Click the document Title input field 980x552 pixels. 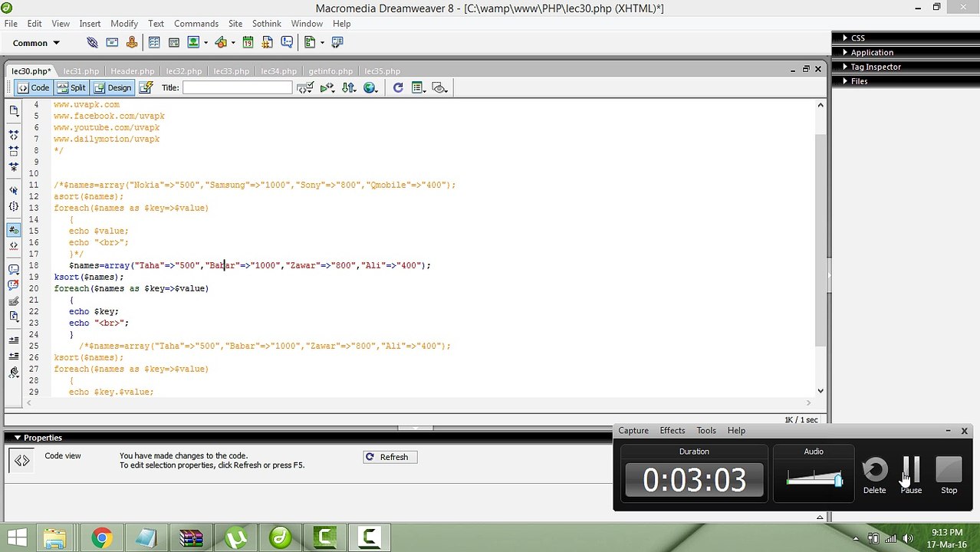point(237,87)
